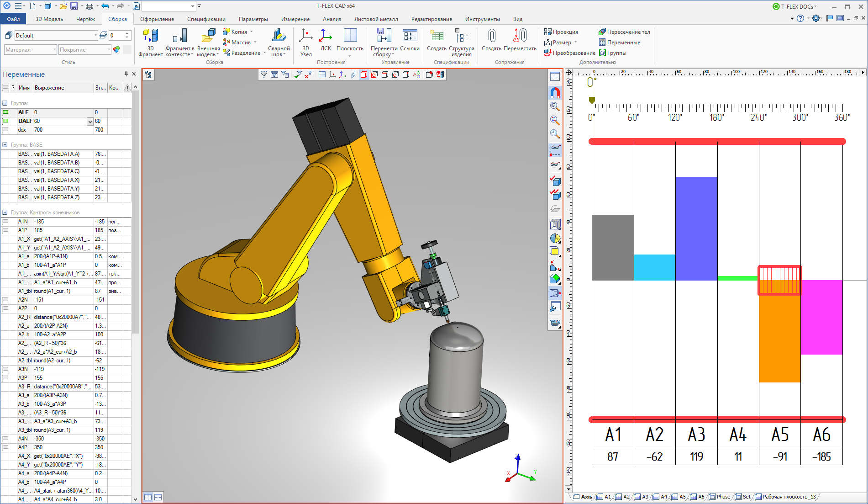Open the Phase page tab
The height and width of the screenshot is (504, 868).
coord(720,497)
